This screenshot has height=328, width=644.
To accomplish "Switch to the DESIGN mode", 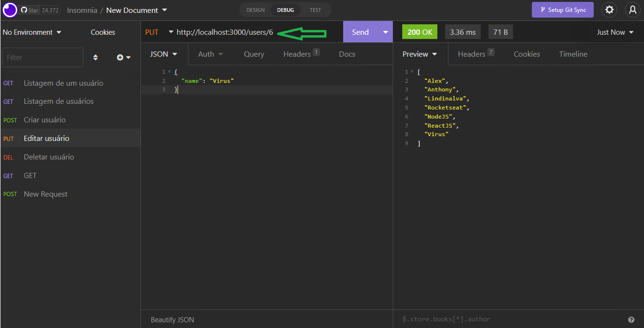I will [256, 10].
